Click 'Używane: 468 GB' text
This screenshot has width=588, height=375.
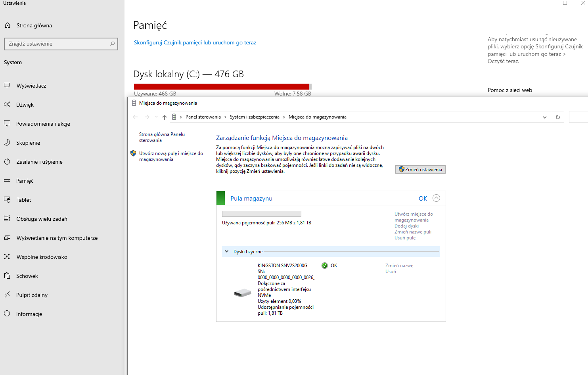pos(155,94)
